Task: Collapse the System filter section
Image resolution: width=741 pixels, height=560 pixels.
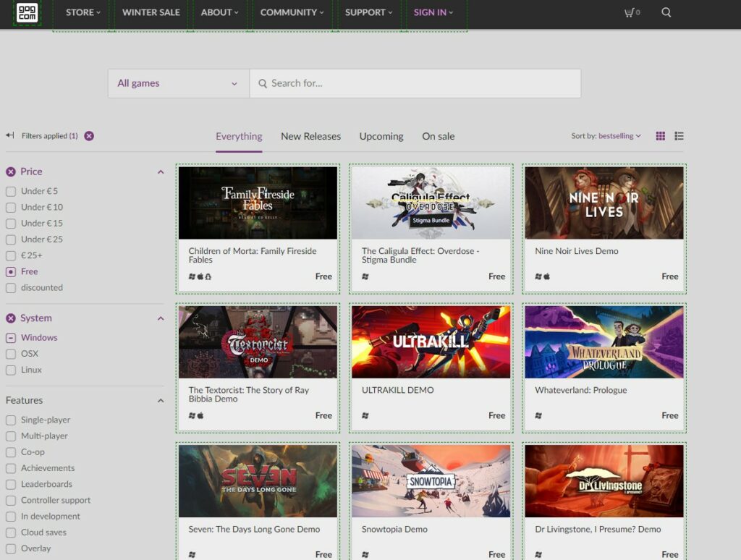Action: 161,318
